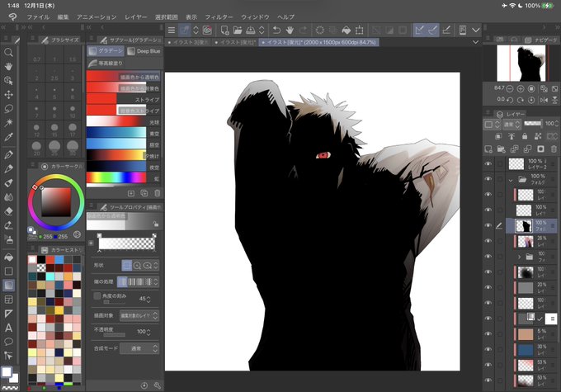Check the box next to レイヤー2 layer
The width and height of the screenshot is (561, 392).
(x=500, y=164)
